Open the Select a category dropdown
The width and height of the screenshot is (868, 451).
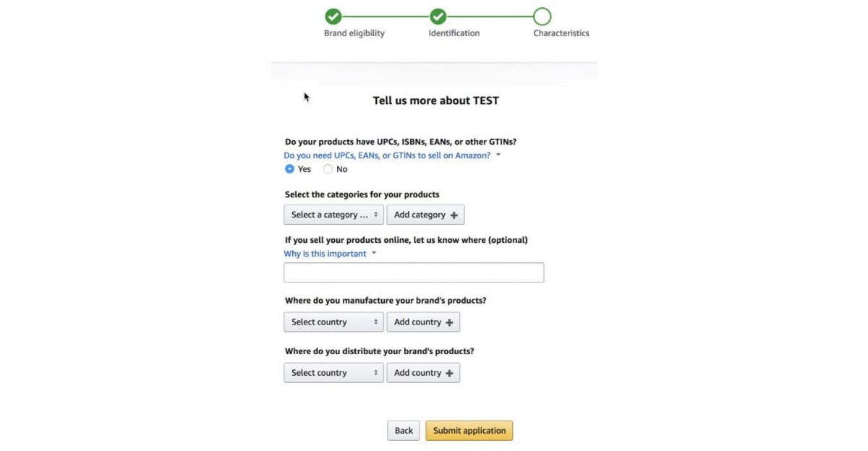pos(333,215)
